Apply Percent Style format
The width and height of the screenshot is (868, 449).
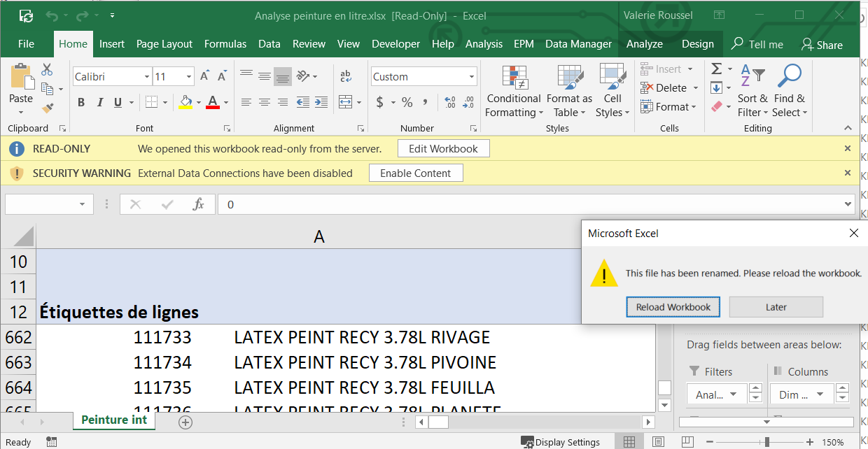(407, 103)
